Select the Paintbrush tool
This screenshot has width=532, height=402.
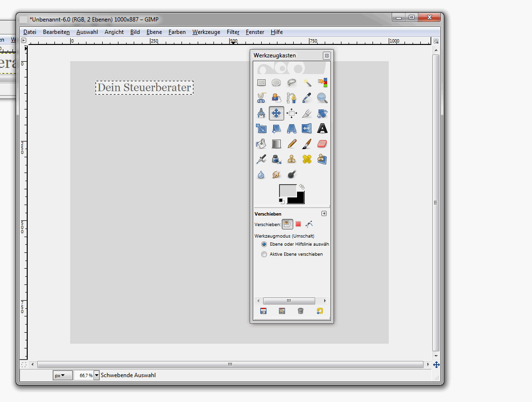click(307, 144)
